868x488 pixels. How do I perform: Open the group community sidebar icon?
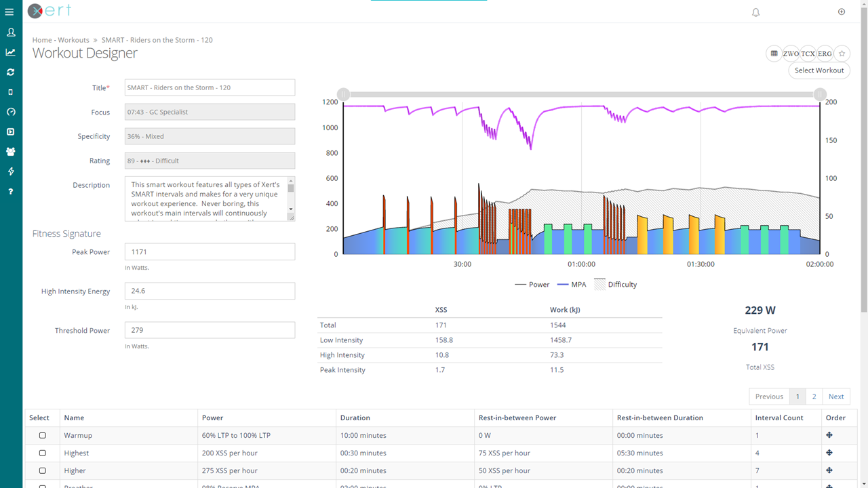(11, 152)
